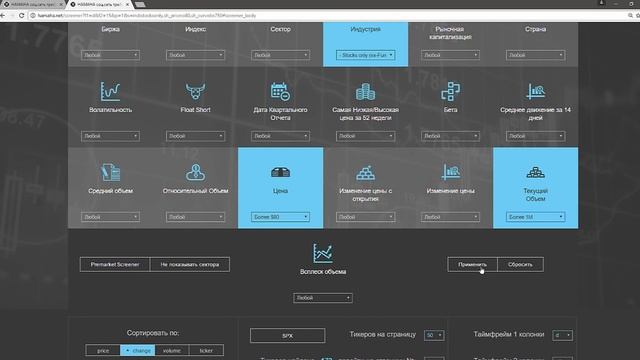Image resolution: width=640 pixels, height=360 pixels.
Task: Click the 14-day average movement icon
Action: (536, 91)
